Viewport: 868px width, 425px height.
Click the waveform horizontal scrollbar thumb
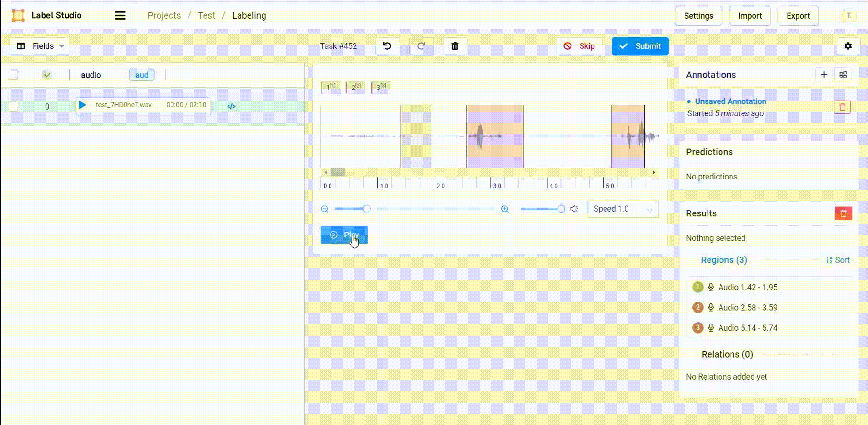pos(337,172)
